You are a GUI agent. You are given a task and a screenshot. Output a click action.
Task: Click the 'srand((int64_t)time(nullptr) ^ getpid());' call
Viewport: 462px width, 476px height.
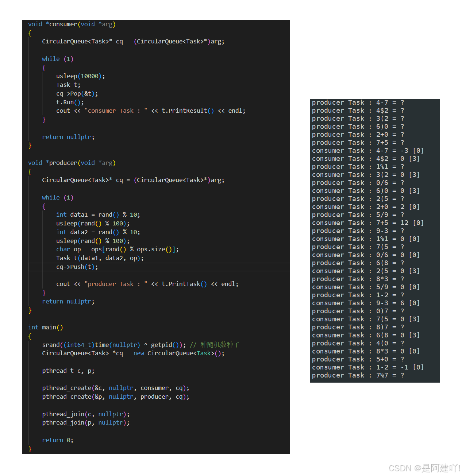[114, 345]
